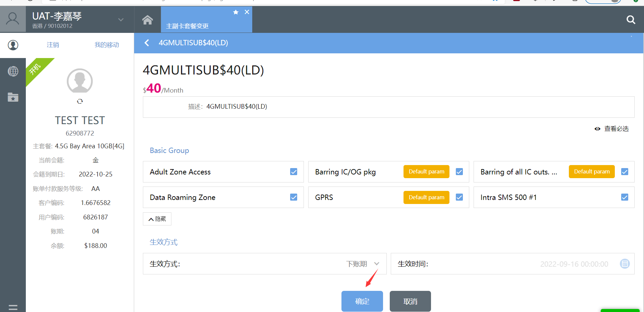Close the 主副卡套餐变更 tab
644x312 pixels.
pos(247,12)
